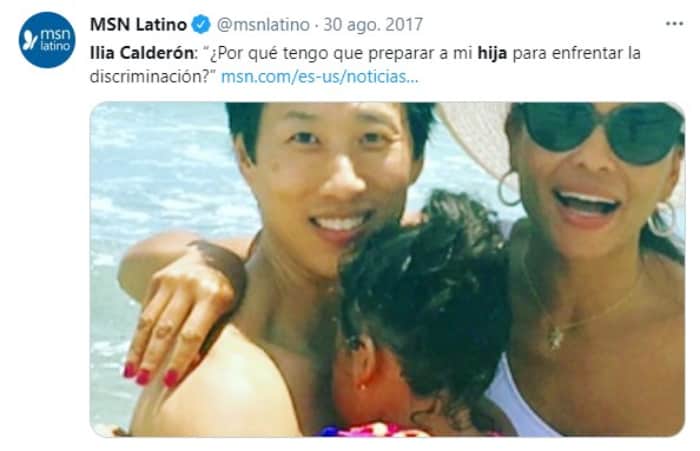Click the MSN Latino profile avatar
Image resolution: width=700 pixels, height=451 pixels.
(x=47, y=39)
